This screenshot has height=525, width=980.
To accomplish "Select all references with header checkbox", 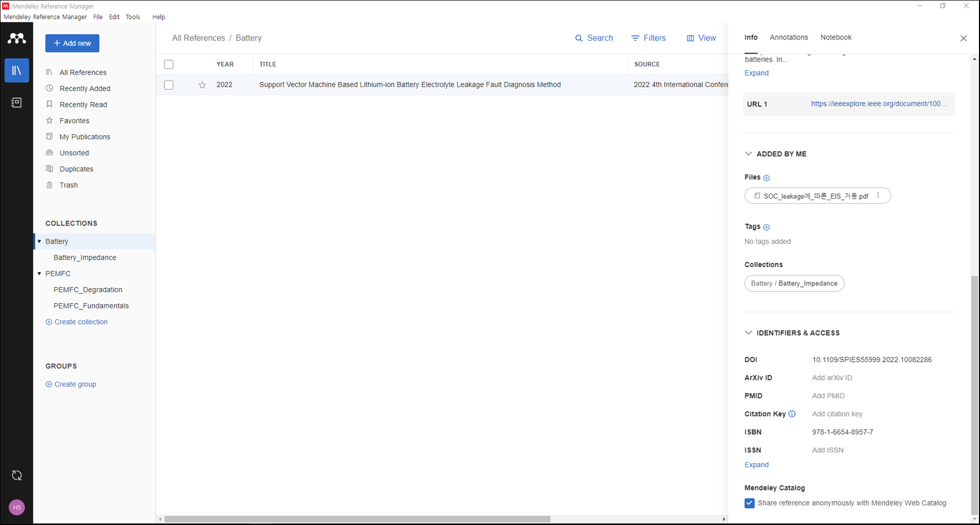I will [x=168, y=64].
